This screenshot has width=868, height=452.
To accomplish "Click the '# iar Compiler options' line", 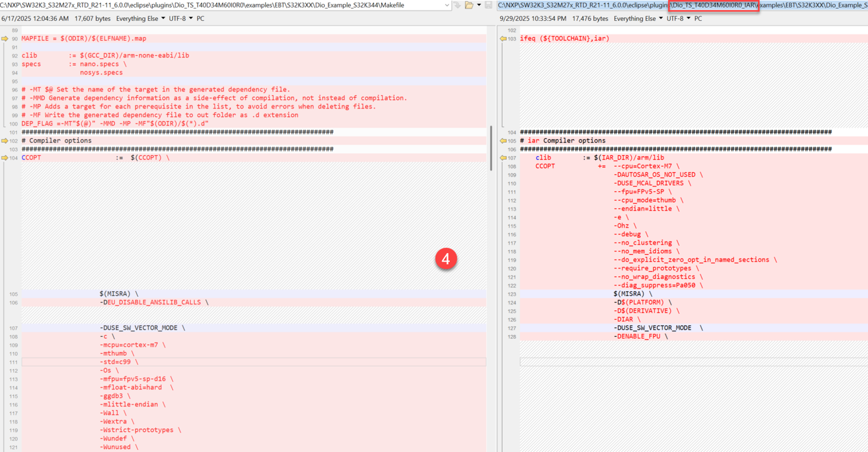I will click(562, 141).
